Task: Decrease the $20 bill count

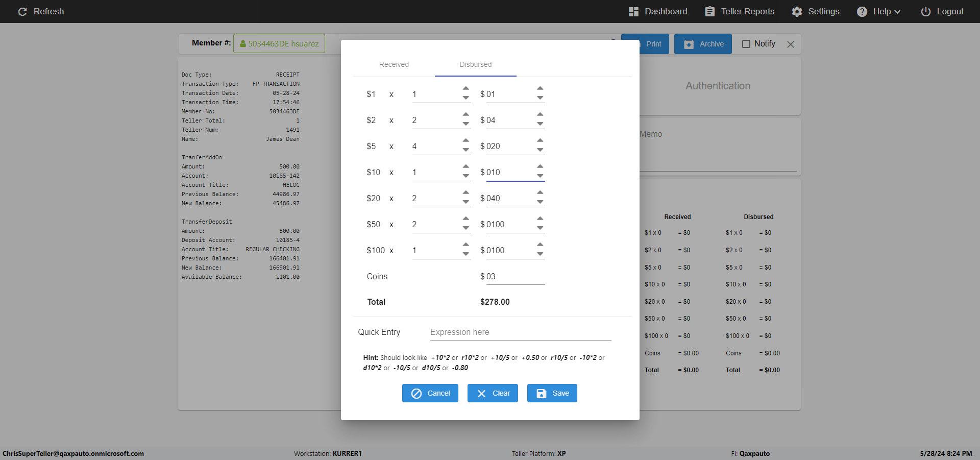Action: (466, 202)
